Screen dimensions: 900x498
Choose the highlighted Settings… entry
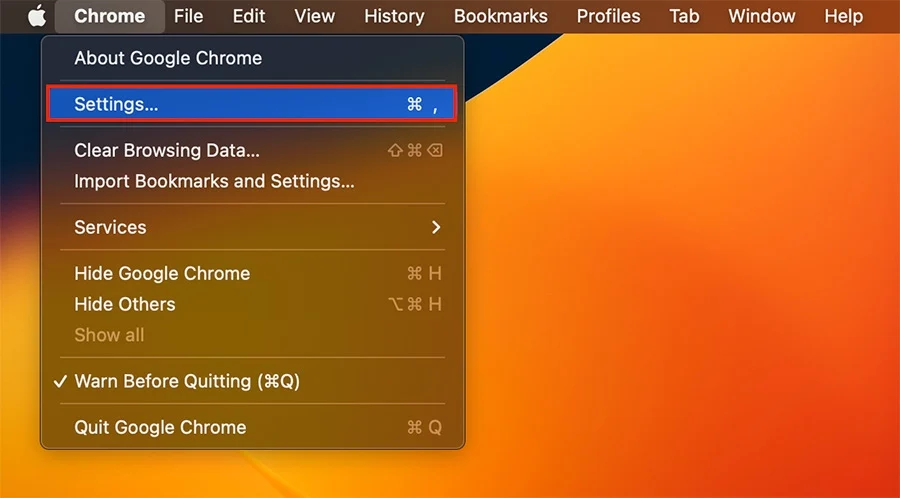[x=252, y=104]
